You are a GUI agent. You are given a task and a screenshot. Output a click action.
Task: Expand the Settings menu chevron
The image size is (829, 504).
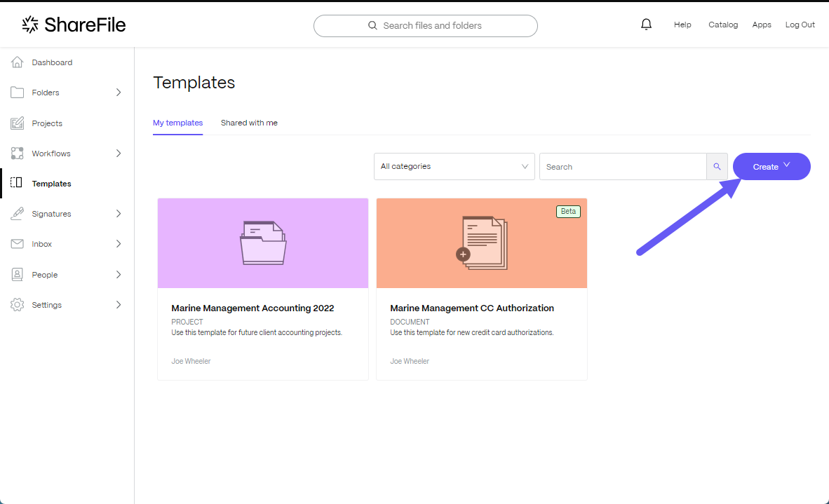pos(119,305)
